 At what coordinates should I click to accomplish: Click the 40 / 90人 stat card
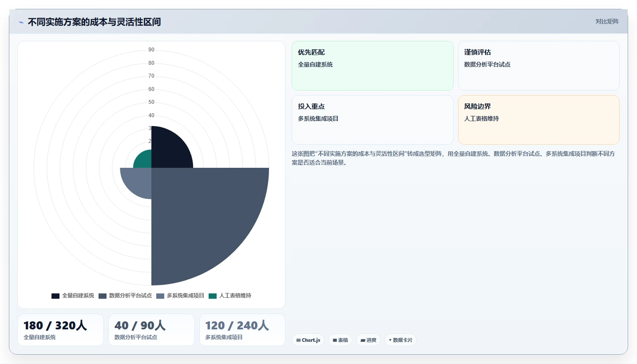point(151,330)
